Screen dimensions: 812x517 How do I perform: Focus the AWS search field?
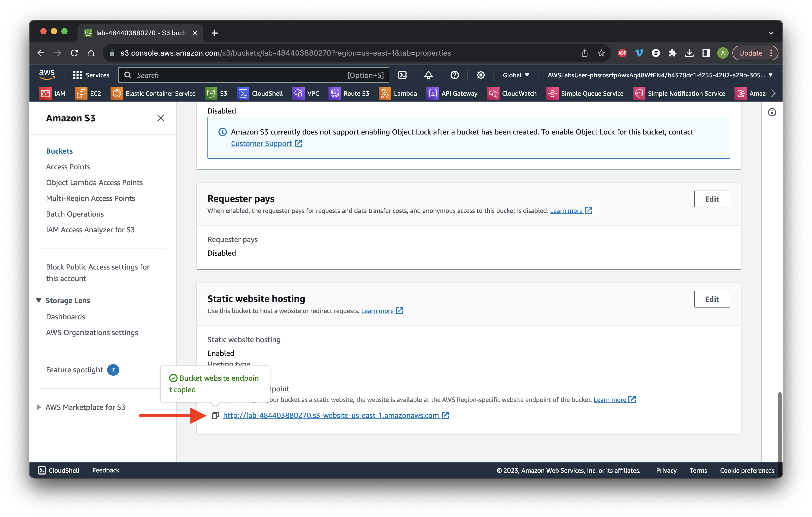[x=254, y=75]
